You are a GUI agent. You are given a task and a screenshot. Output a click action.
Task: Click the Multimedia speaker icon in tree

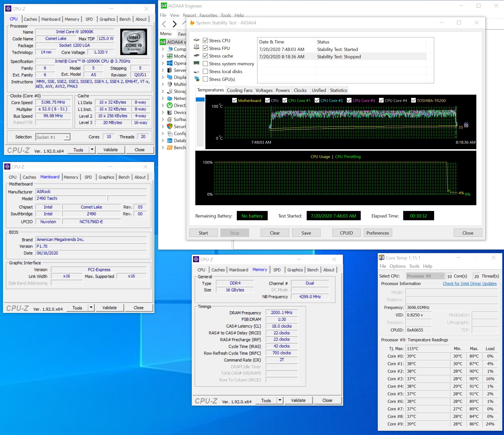tap(170, 84)
